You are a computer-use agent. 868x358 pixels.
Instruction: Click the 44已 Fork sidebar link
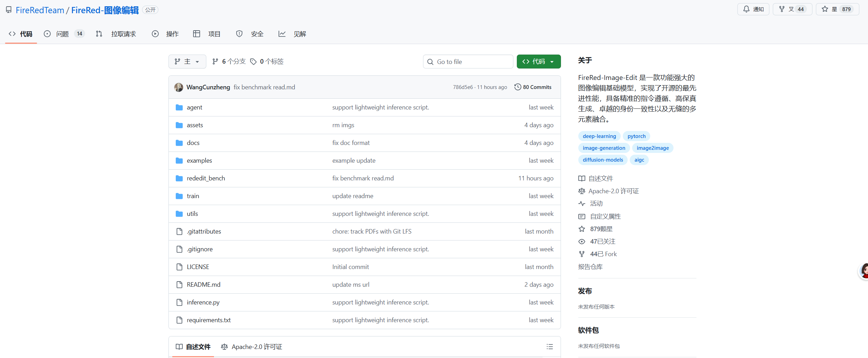(597, 254)
